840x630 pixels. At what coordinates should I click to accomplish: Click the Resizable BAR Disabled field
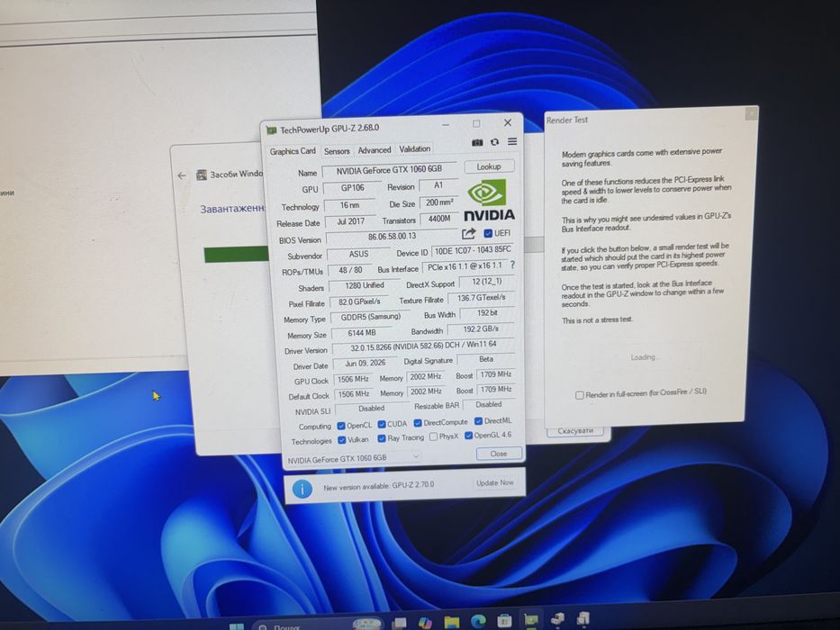489,405
